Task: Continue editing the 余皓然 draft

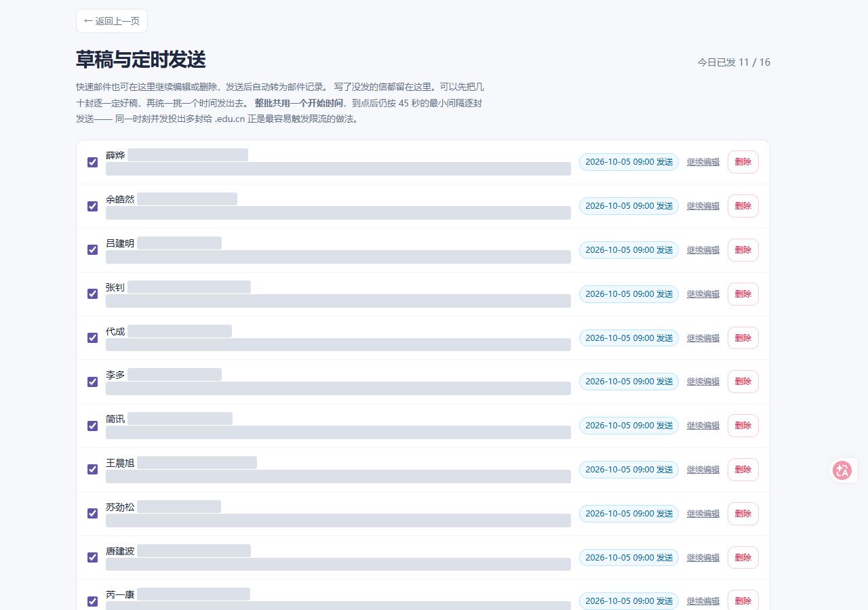Action: (703, 206)
